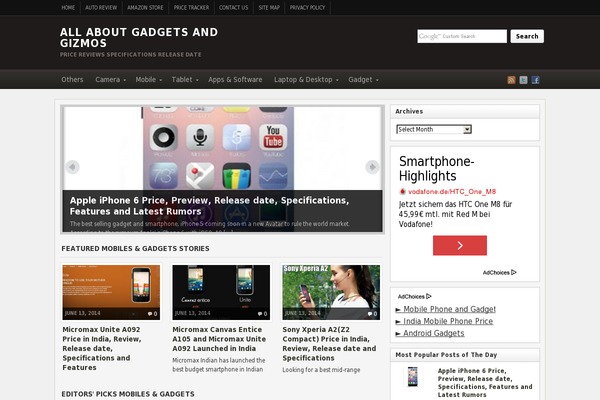This screenshot has width=600, height=400.
Task: Open the Apps & Software category
Action: (x=235, y=80)
